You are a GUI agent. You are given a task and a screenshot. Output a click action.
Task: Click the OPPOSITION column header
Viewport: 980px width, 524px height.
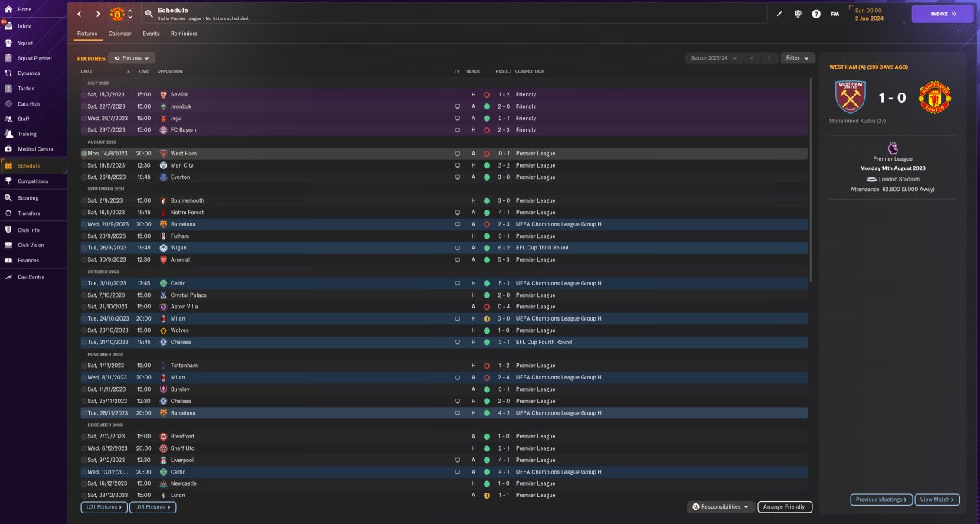(x=170, y=71)
